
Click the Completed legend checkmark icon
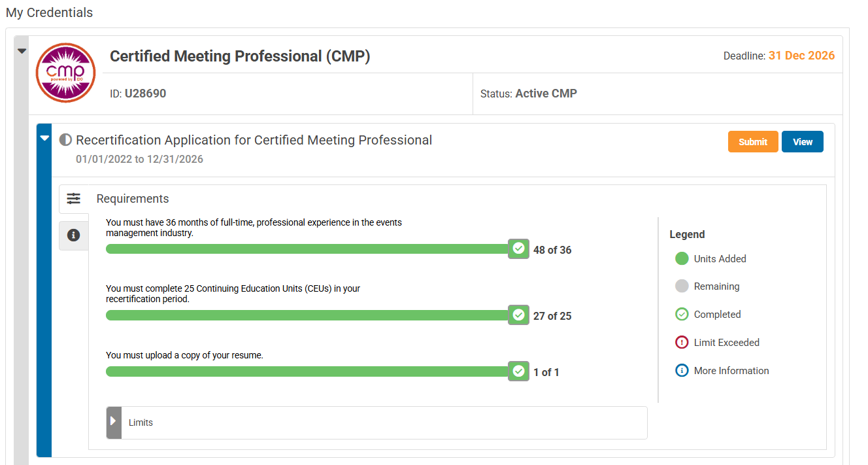(x=682, y=315)
